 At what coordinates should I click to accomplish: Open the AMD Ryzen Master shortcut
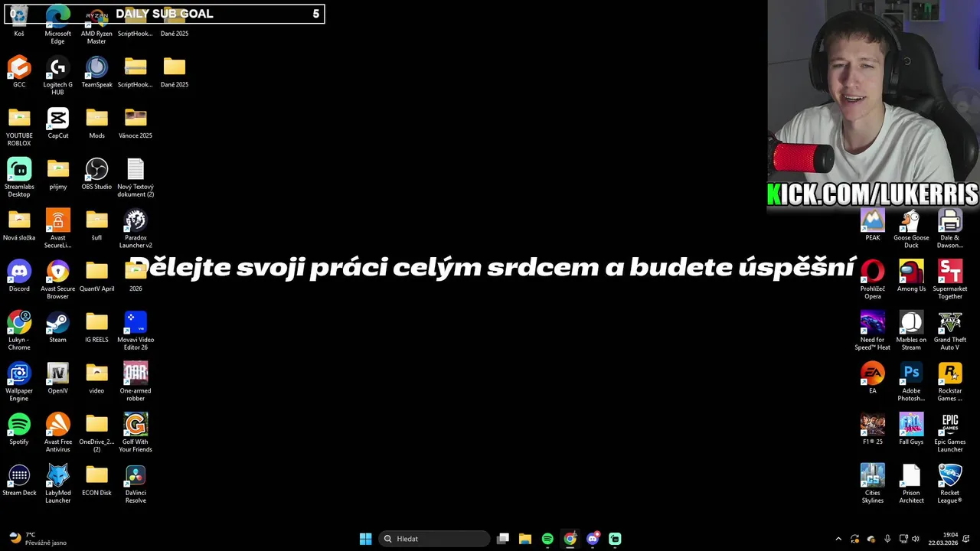[96, 24]
